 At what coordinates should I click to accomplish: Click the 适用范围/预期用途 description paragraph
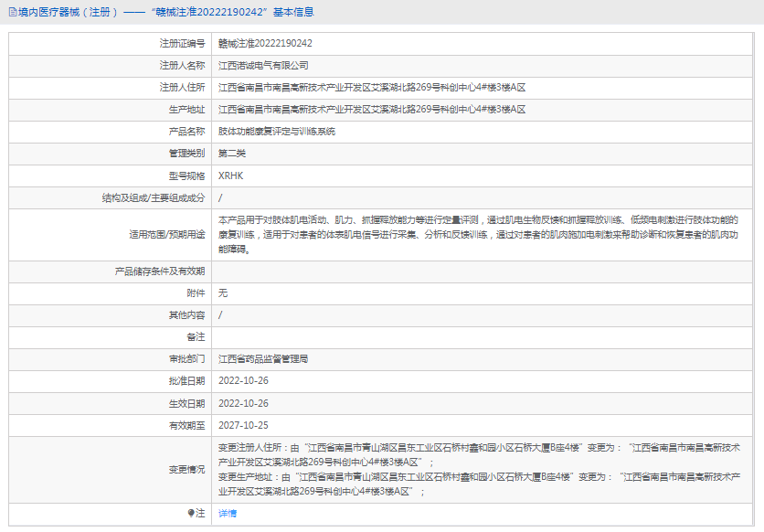pos(478,235)
